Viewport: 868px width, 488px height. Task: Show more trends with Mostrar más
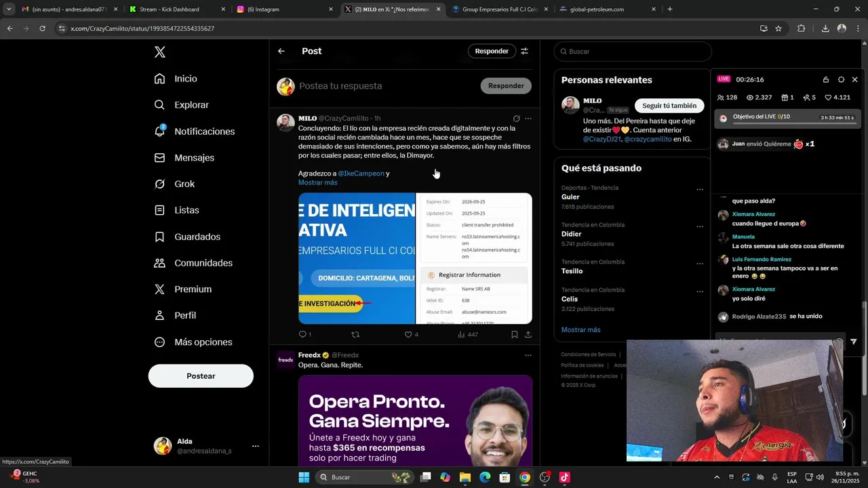(580, 329)
